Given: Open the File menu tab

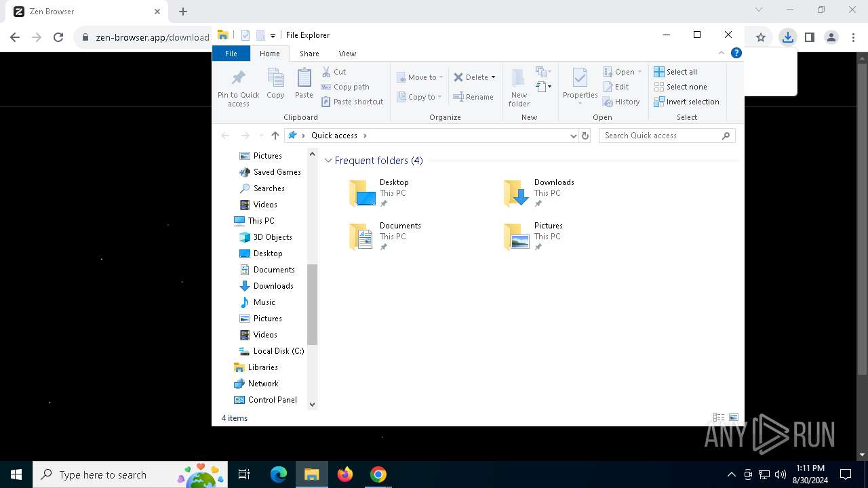Looking at the screenshot, I should pos(231,53).
